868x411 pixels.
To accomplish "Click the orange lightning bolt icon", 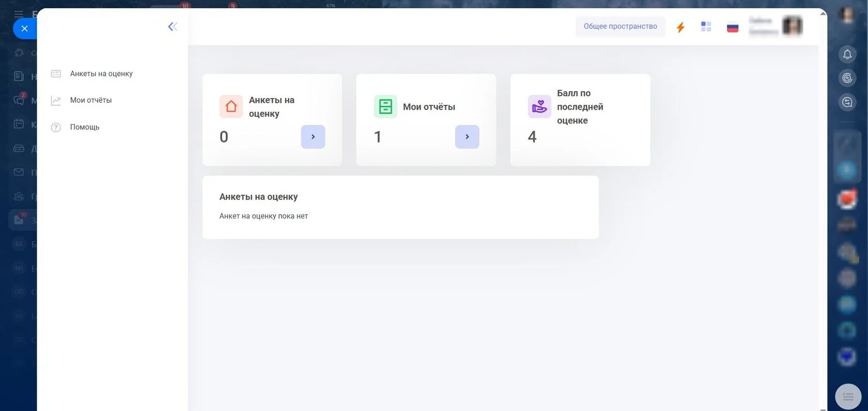I will pyautogui.click(x=680, y=27).
